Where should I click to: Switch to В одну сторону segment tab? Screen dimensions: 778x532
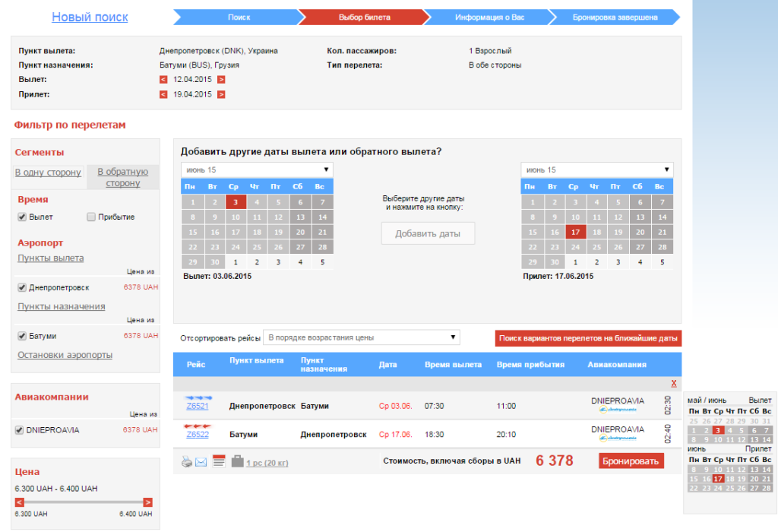[48, 173]
